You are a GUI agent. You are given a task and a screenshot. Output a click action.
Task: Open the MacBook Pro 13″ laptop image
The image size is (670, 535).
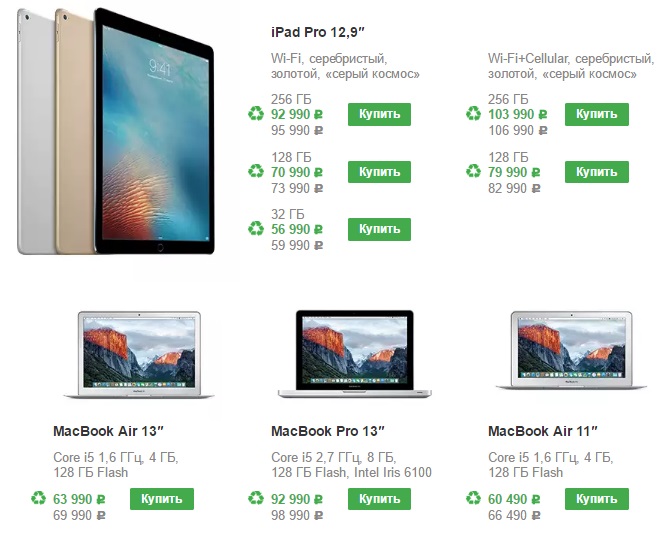[x=355, y=354]
